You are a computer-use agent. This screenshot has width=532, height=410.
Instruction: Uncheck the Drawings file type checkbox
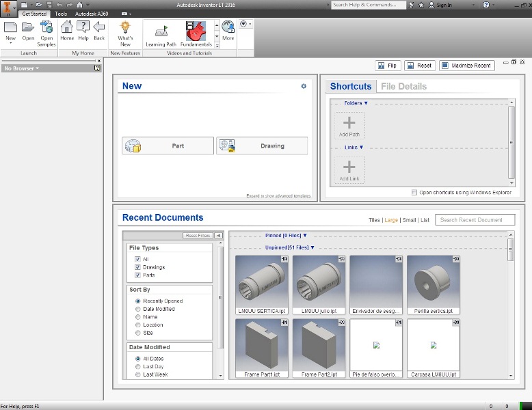point(137,267)
